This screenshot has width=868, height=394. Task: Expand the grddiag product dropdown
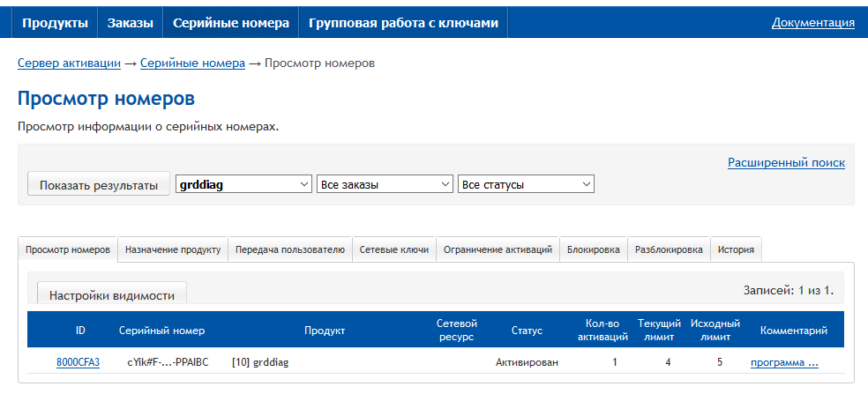click(x=244, y=184)
